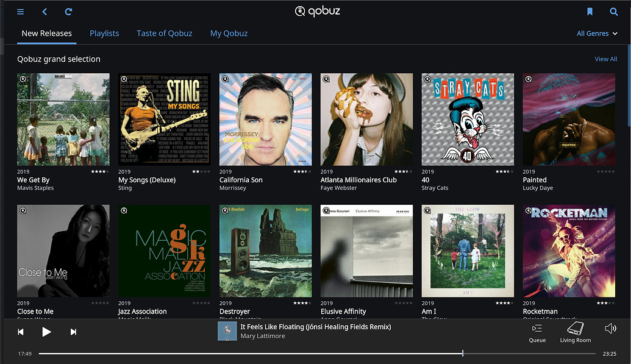The height and width of the screenshot is (364, 631).
Task: Open search with the magnifier icon
Action: [613, 12]
